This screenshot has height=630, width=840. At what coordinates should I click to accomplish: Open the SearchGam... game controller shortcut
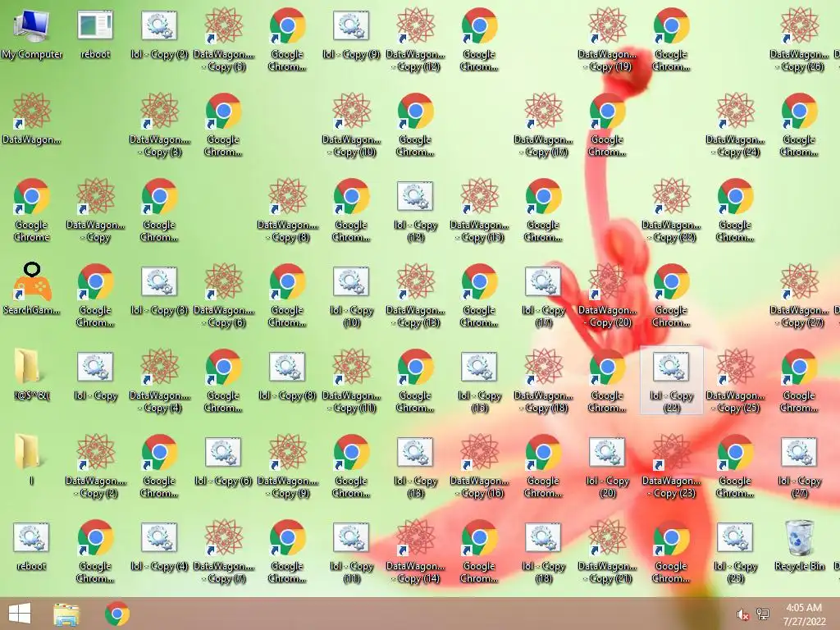32,290
